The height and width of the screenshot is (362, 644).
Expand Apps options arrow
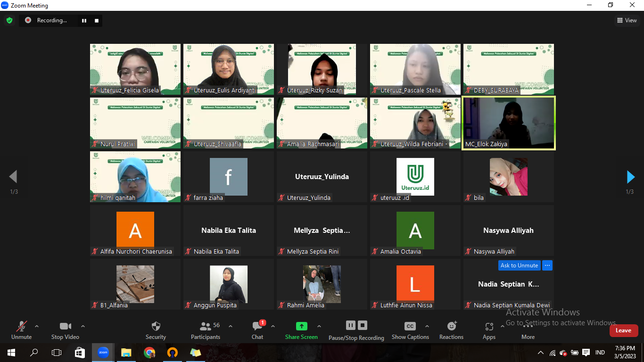[x=503, y=326]
